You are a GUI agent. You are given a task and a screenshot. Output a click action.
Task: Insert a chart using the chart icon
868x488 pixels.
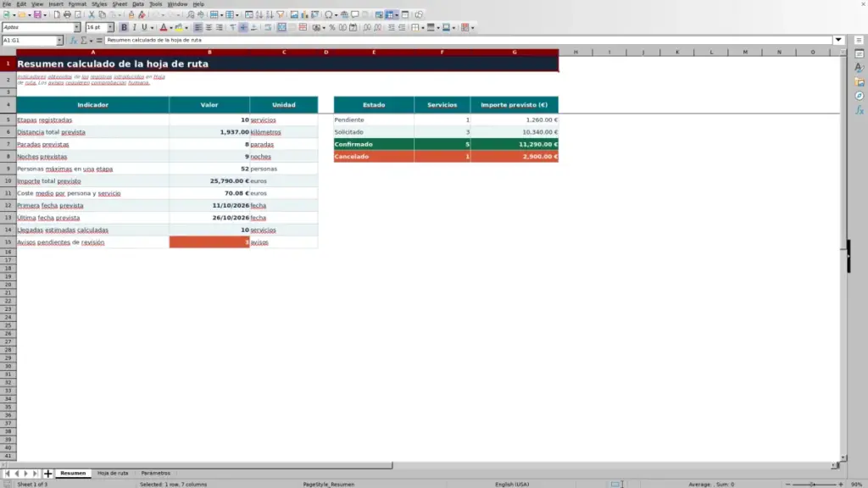(305, 15)
